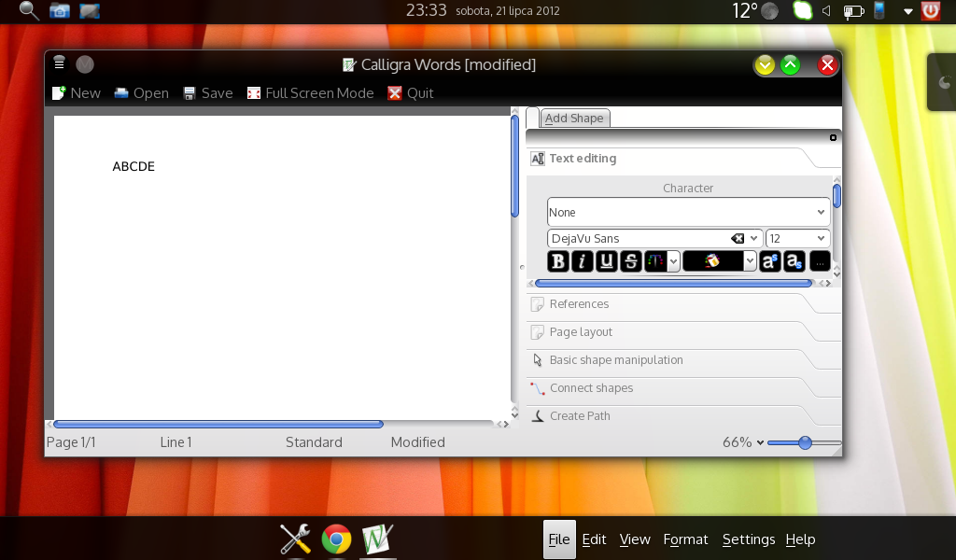Viewport: 956px width, 560px height.
Task: Click the zoom slider handle
Action: [x=805, y=442]
